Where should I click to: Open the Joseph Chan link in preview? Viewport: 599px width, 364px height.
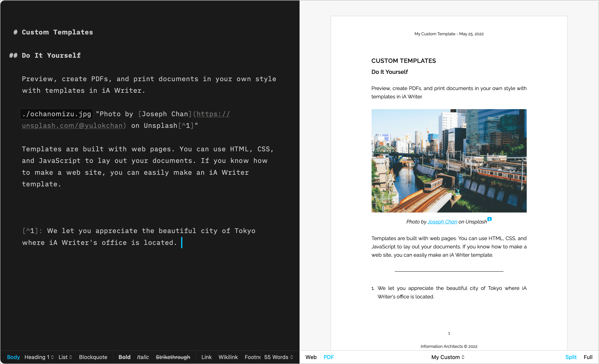pos(442,221)
